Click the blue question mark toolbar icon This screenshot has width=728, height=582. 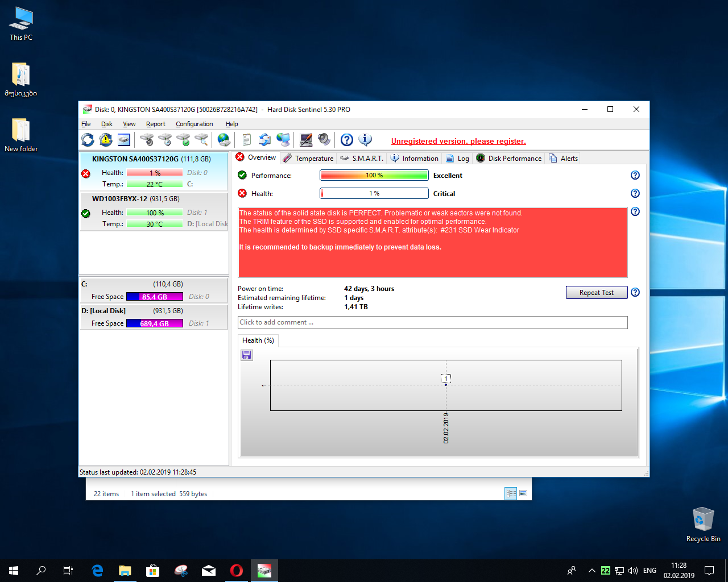347,140
